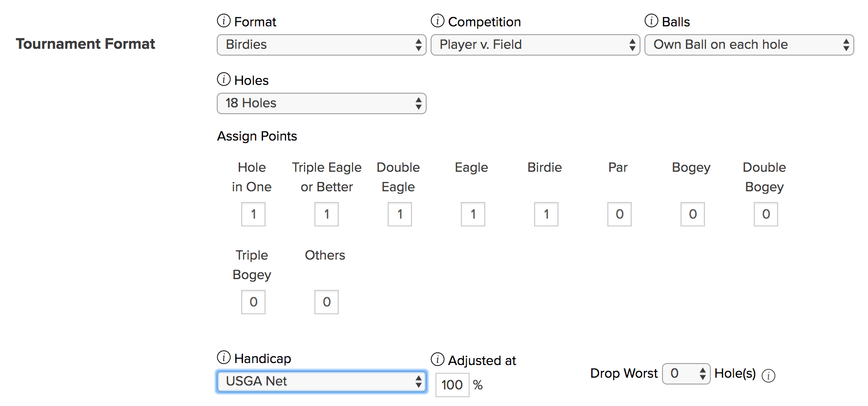Viewport: 868px width, 406px height.
Task: Click the info icon beside Competition
Action: coord(437,21)
